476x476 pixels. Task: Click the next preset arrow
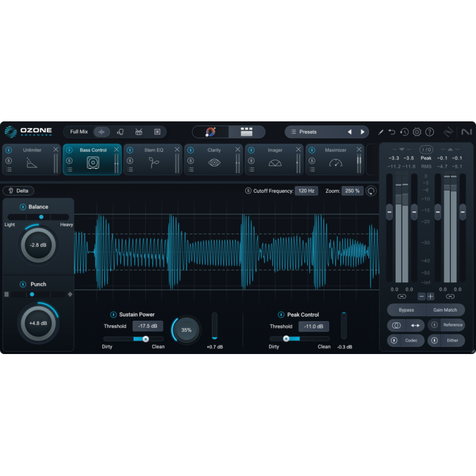click(363, 131)
